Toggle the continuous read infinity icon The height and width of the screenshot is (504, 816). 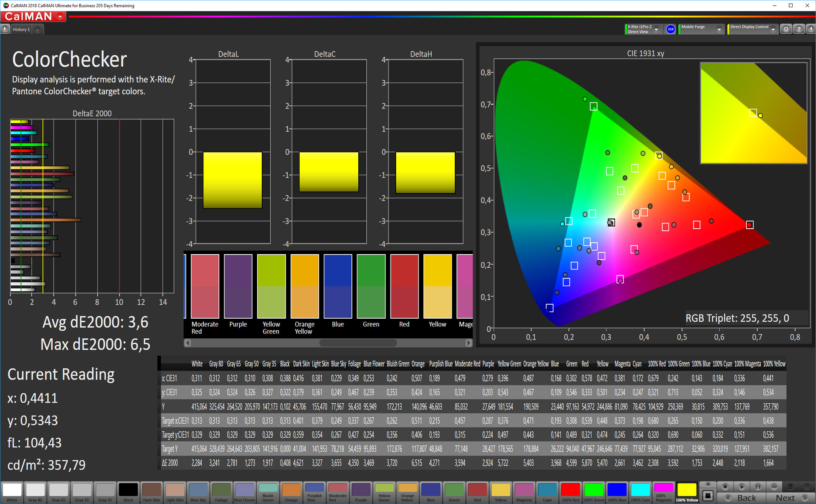tap(774, 487)
